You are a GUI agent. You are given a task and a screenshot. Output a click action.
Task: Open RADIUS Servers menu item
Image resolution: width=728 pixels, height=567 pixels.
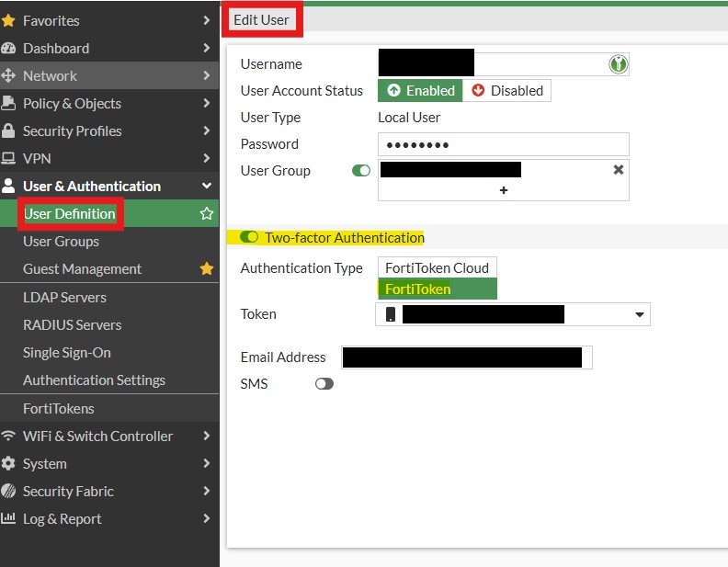point(109,324)
